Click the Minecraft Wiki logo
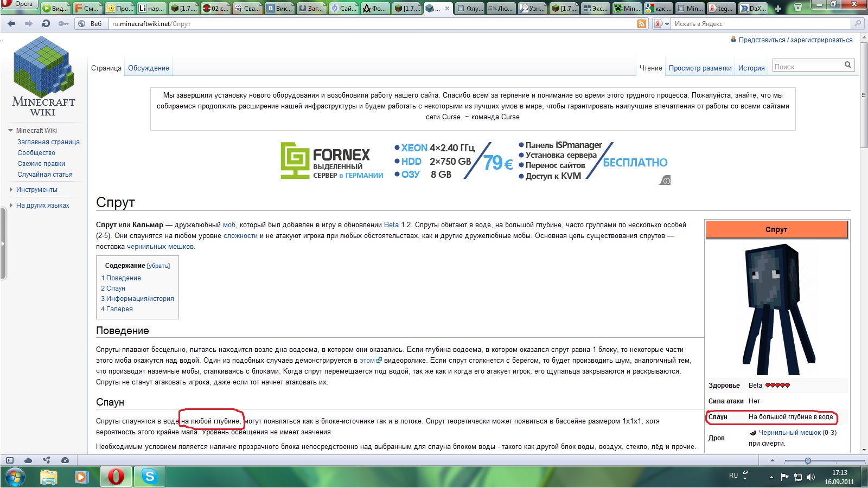This screenshot has width=868, height=488. [43, 76]
